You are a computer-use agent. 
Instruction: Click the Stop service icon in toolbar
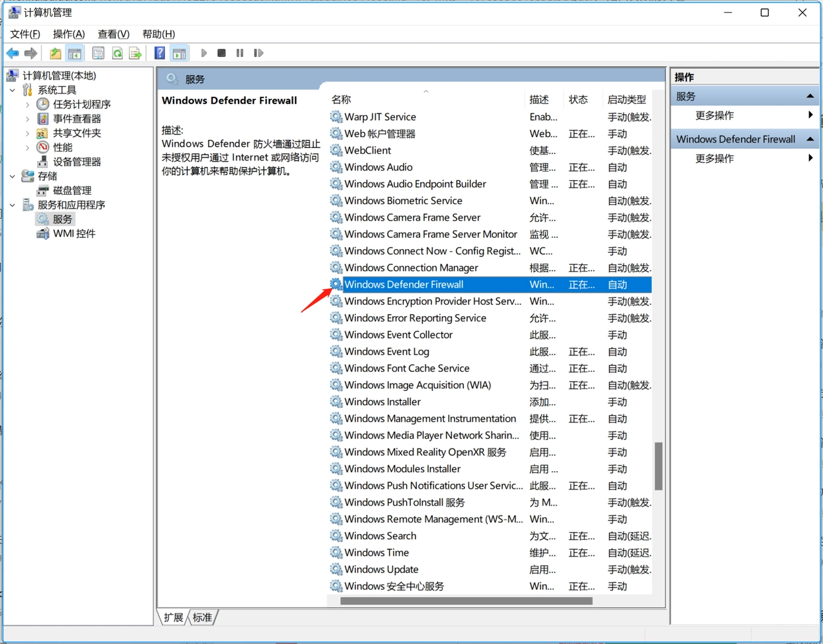tap(221, 53)
